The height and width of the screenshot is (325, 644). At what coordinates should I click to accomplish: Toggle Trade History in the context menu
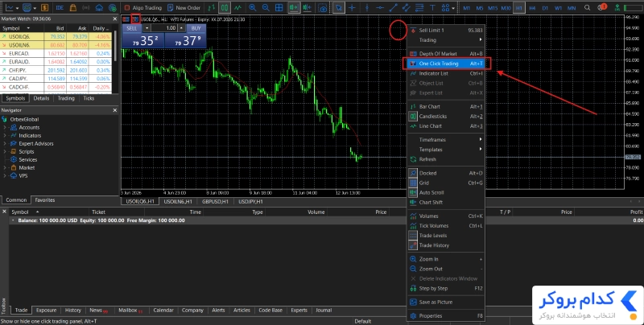[446, 245]
